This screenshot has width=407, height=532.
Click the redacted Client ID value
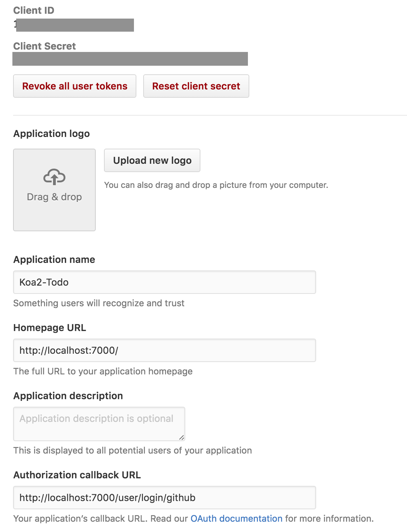(x=74, y=25)
